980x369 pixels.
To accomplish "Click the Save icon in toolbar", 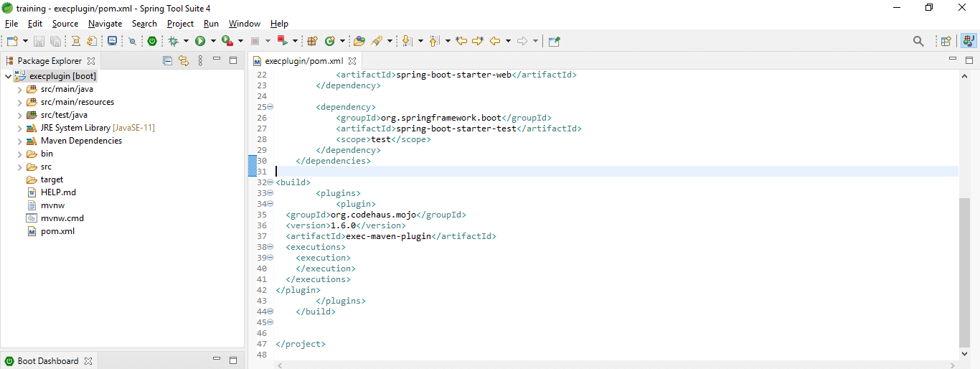I will [x=39, y=42].
